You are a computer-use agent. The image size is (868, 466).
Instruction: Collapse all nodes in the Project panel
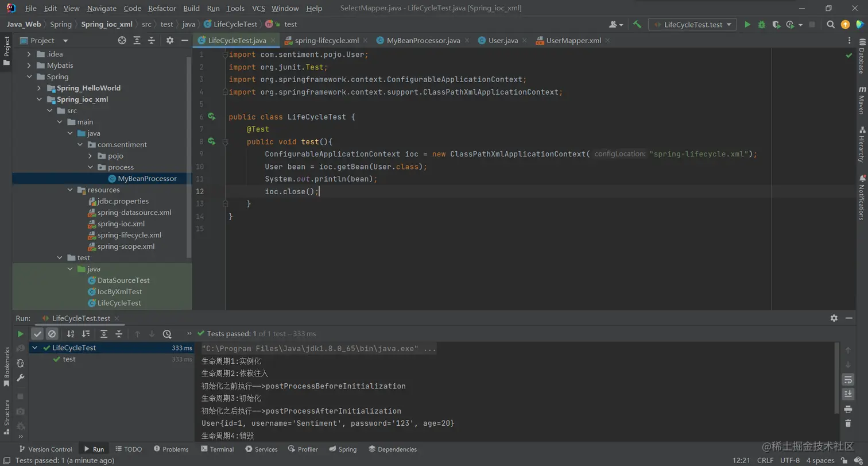[152, 40]
